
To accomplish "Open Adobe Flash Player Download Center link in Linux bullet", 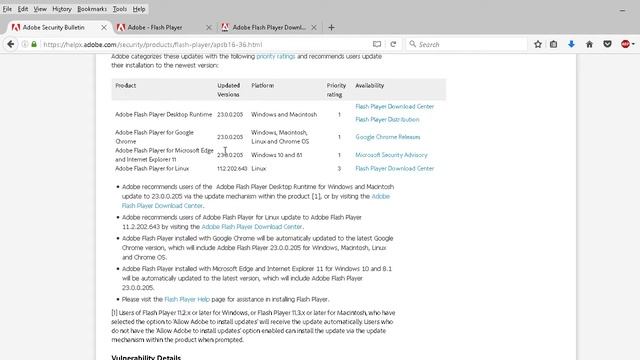I will tap(252, 227).
